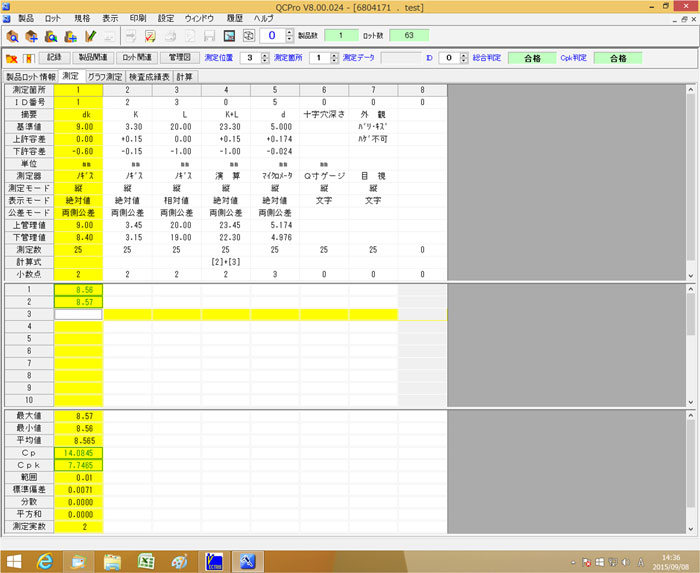Screen dimensions: 700x573
Task: Click the grayed-out icon after the pencil
Action: (x=109, y=36)
